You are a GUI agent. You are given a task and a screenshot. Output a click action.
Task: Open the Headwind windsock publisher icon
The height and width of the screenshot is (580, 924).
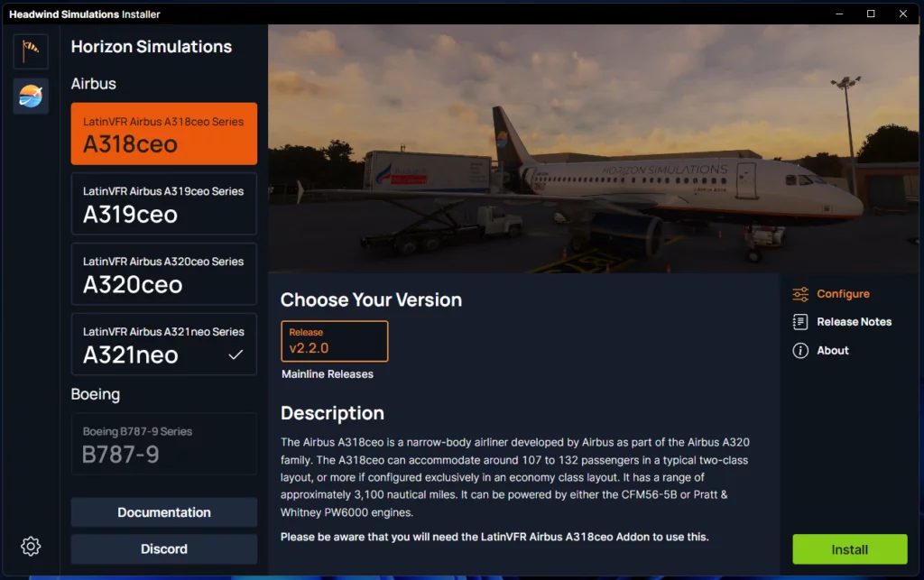(31, 51)
